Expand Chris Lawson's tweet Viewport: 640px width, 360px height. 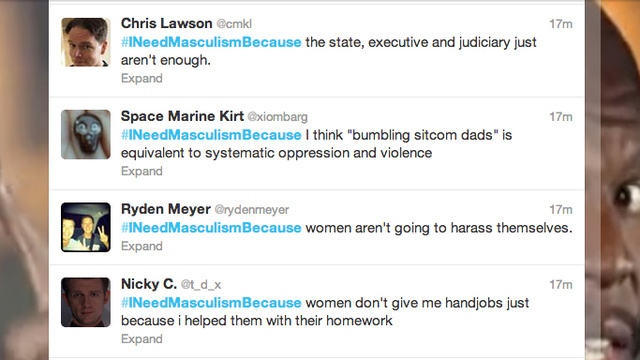142,78
